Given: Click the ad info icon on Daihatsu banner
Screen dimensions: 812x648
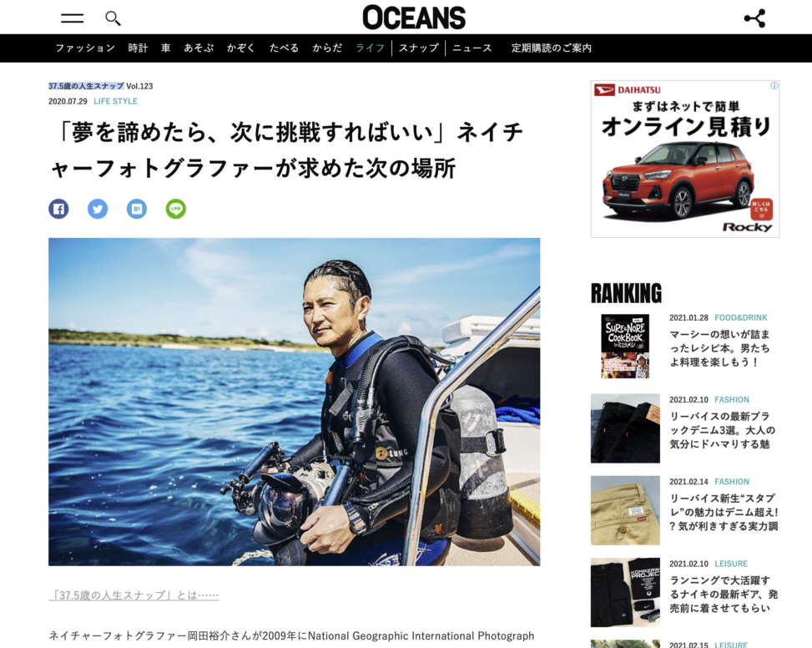Looking at the screenshot, I should 774,85.
